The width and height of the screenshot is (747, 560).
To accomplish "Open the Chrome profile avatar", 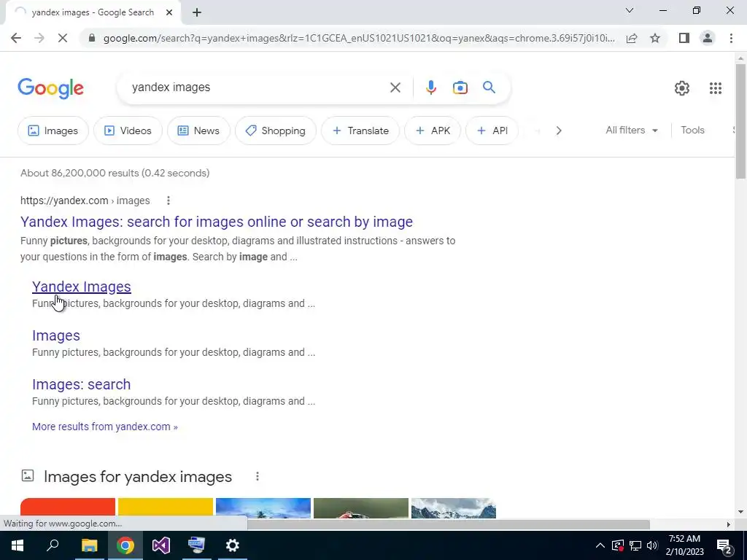I will coord(708,38).
